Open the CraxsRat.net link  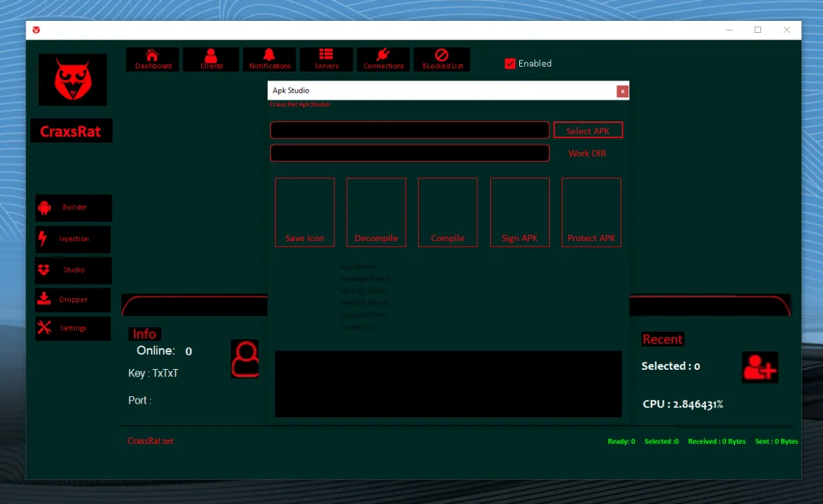(150, 441)
